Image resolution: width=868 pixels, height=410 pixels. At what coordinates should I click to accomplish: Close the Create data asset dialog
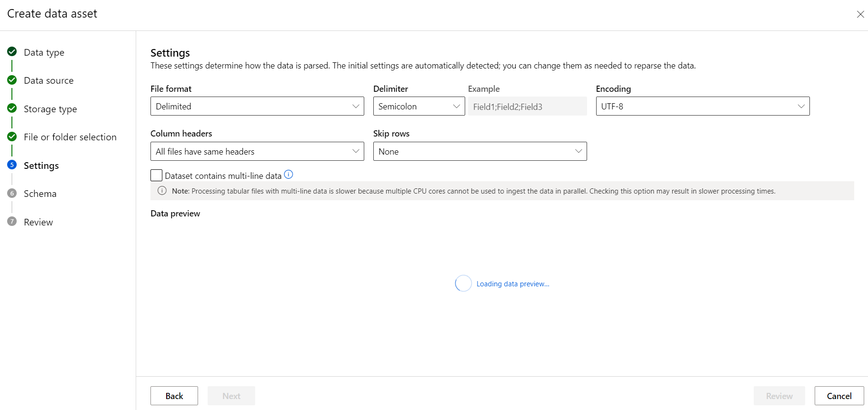coord(860,14)
